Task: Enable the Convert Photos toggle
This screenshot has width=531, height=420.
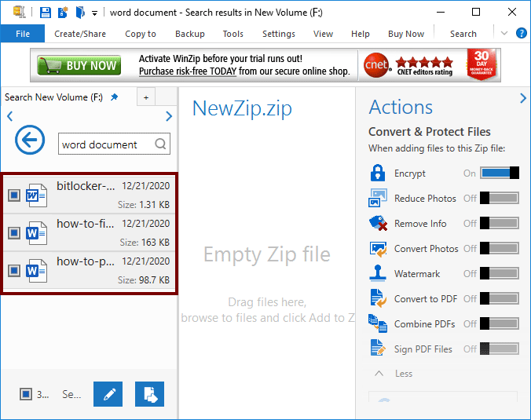Action: 500,248
